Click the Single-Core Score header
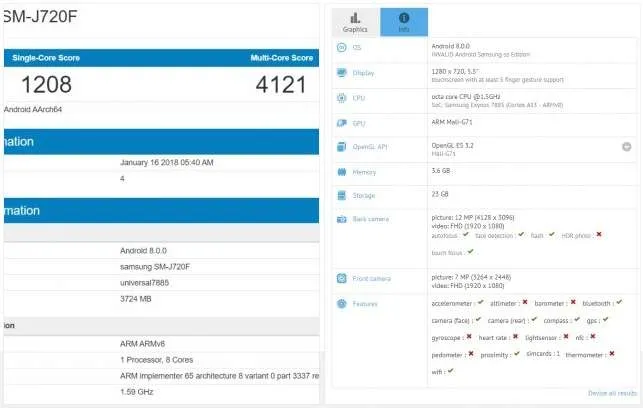The width and height of the screenshot is (643, 408). point(46,58)
